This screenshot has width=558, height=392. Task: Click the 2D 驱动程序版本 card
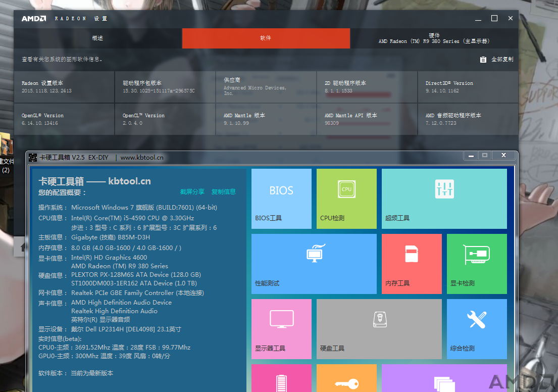tap(367, 87)
